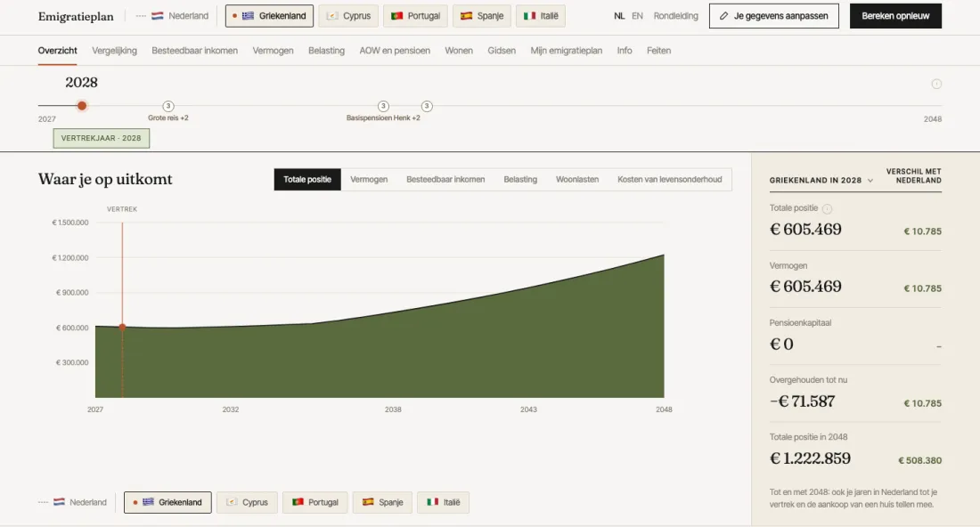This screenshot has height=527, width=980.
Task: Click the −€ 71.587 amount
Action: pos(803,401)
